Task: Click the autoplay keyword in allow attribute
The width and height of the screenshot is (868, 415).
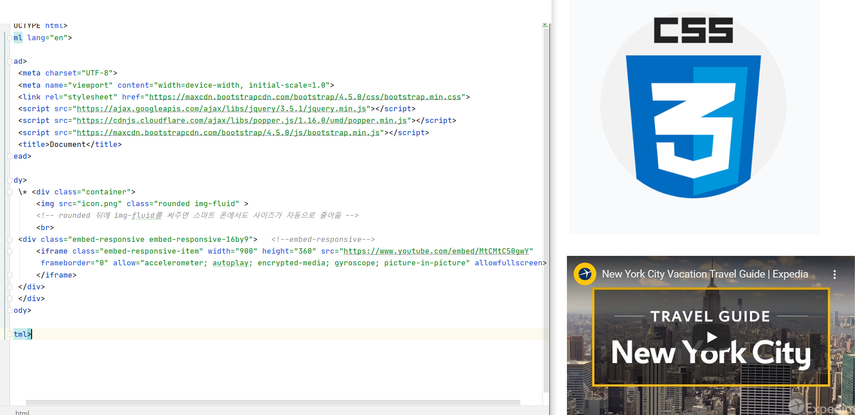Action: coord(231,263)
